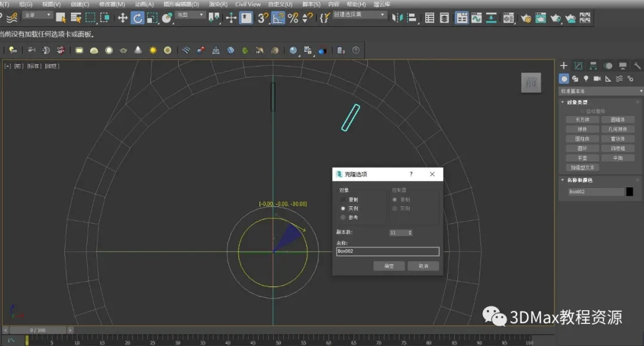
Task: Click the clone dialog help question mark
Action: coord(411,174)
